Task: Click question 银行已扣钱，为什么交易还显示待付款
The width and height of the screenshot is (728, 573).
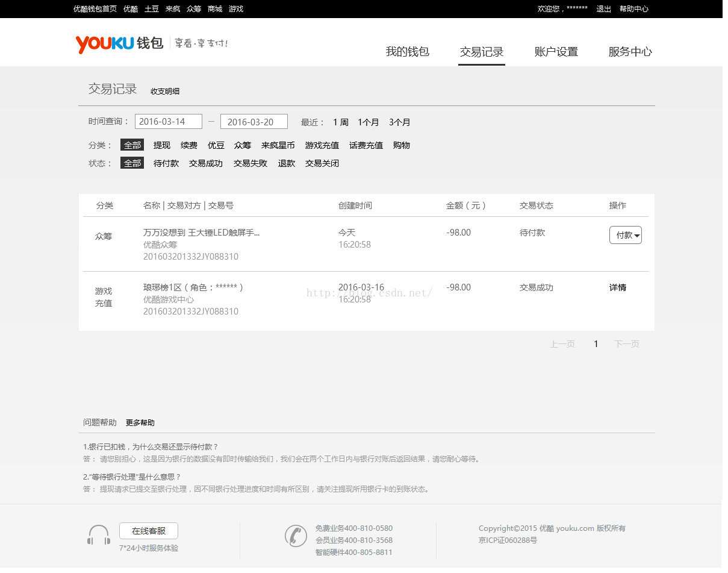Action: (151, 447)
